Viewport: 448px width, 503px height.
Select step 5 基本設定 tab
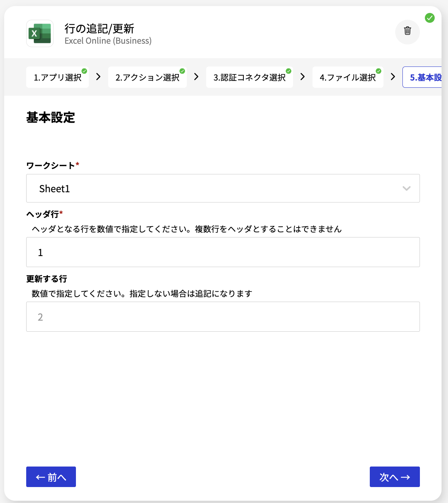(422, 77)
